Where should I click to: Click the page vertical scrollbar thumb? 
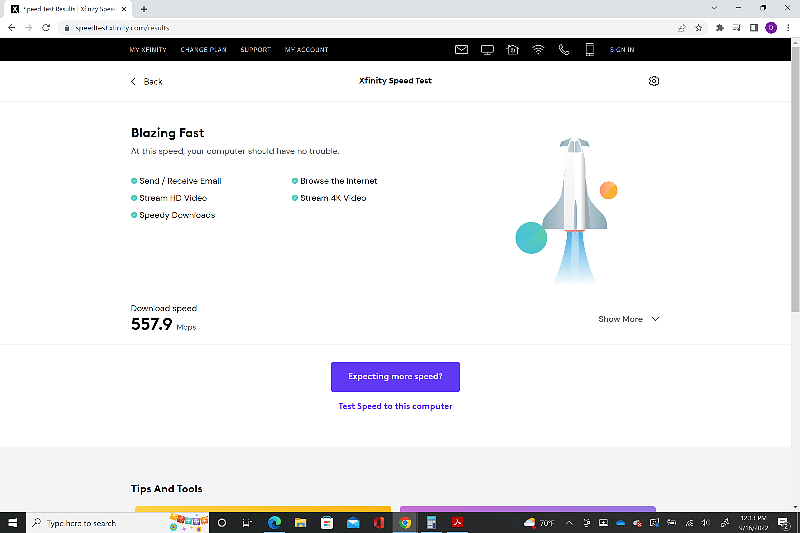(795, 179)
